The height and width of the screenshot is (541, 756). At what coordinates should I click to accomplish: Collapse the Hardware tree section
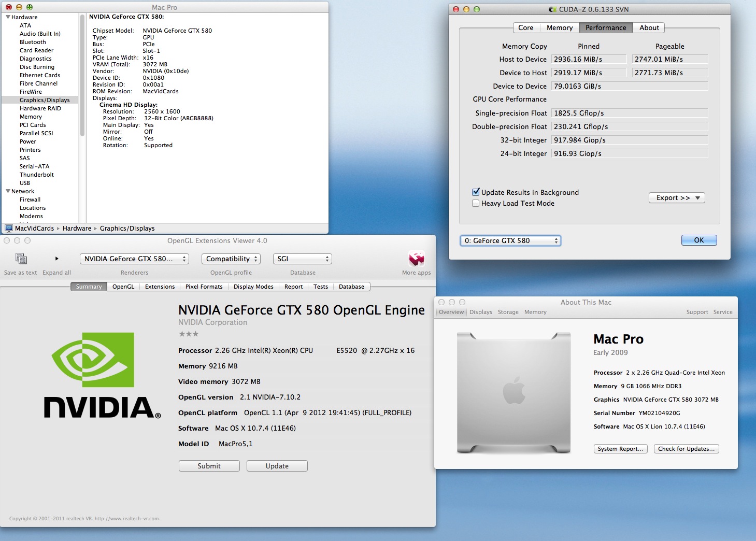(x=8, y=17)
